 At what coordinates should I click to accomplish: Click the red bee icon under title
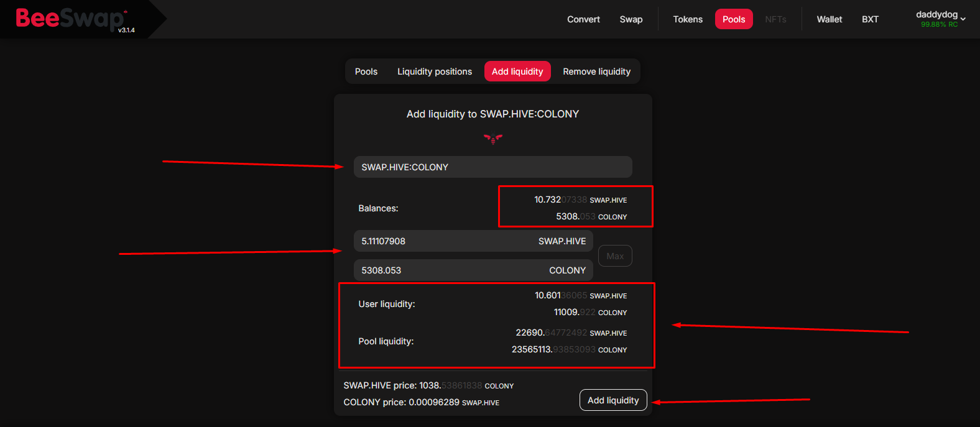pos(493,139)
